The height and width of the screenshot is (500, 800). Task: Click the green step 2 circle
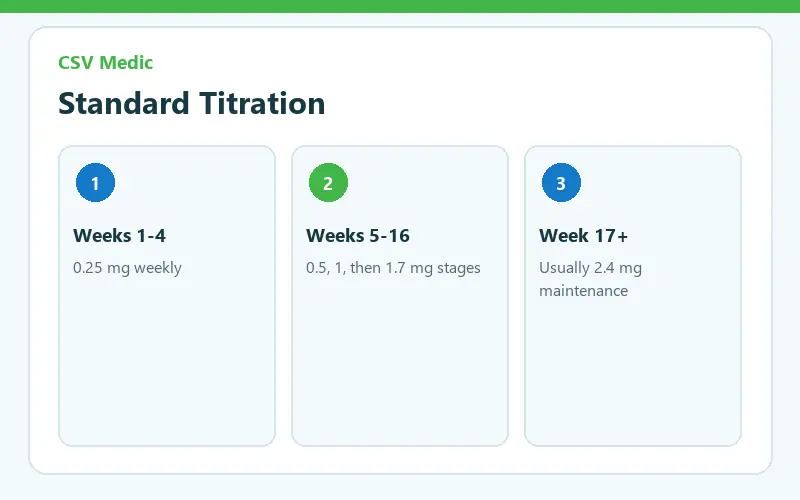[329, 183]
